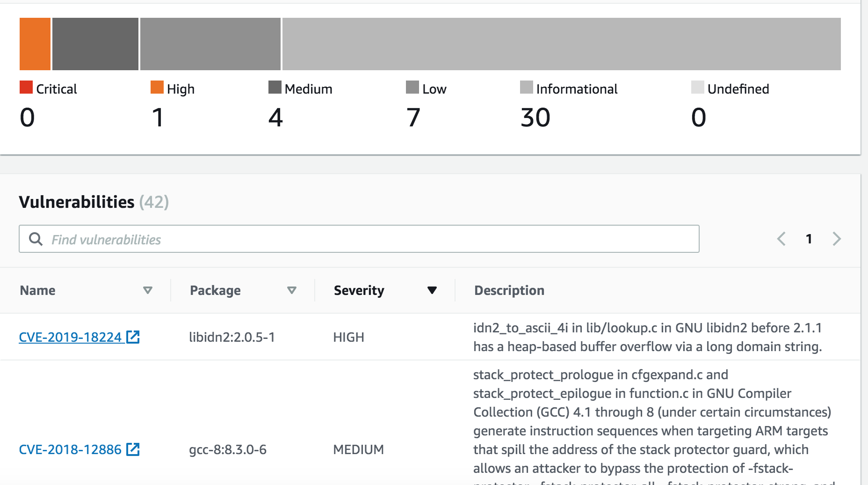Select page number 1 in pagination

point(809,239)
